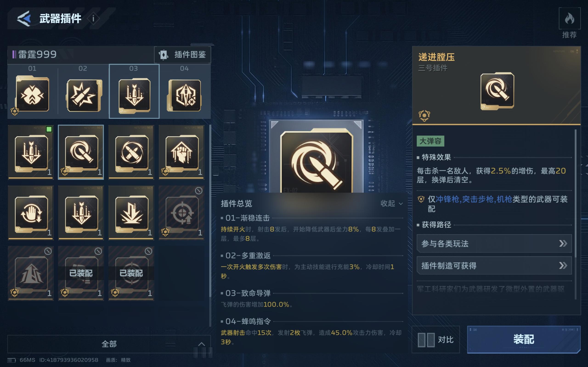588x367 pixels.
Task: Select the downward burst arrow plugin icon
Action: tap(131, 213)
